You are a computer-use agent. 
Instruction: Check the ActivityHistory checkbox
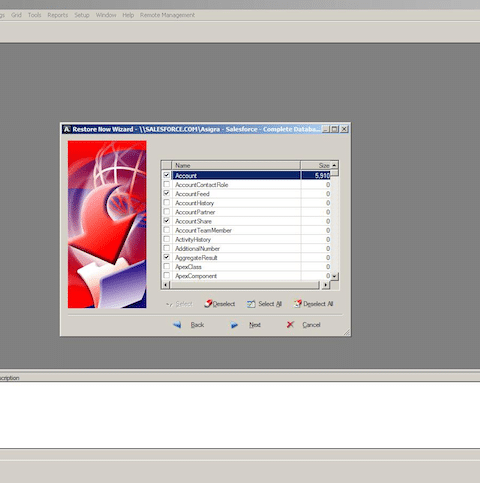click(x=166, y=239)
